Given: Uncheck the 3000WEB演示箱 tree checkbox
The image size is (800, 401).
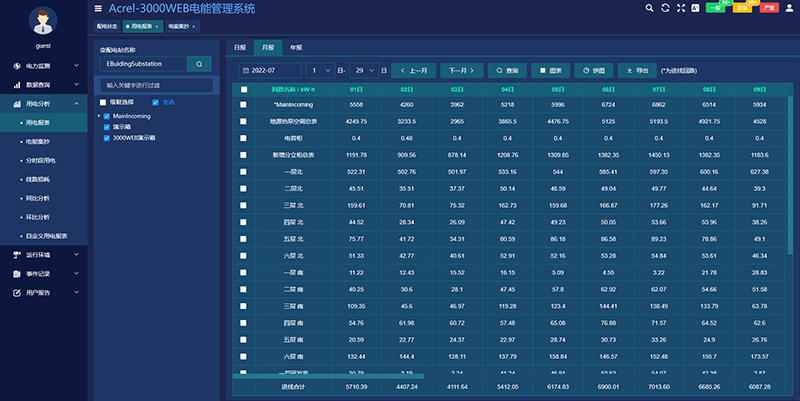Looking at the screenshot, I should coord(108,139).
